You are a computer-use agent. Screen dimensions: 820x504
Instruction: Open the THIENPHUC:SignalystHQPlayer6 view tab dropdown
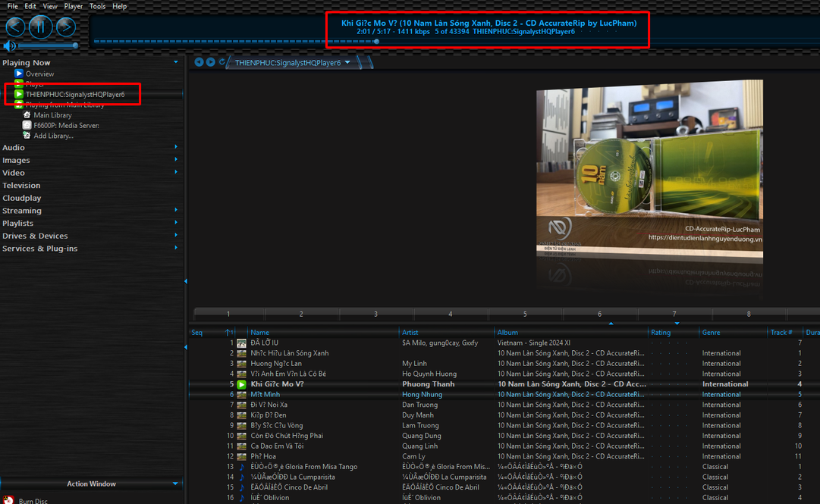(x=347, y=63)
